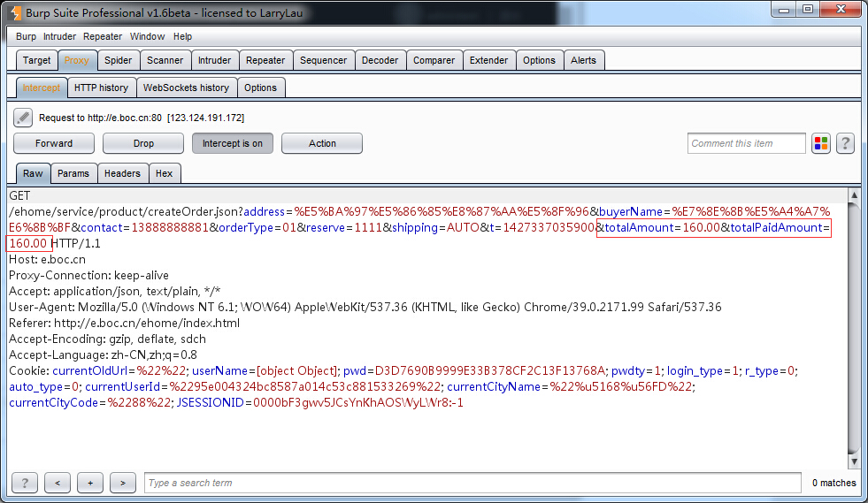Image resolution: width=868 pixels, height=503 pixels.
Task: Go to previous search match with < button
Action: click(58, 483)
